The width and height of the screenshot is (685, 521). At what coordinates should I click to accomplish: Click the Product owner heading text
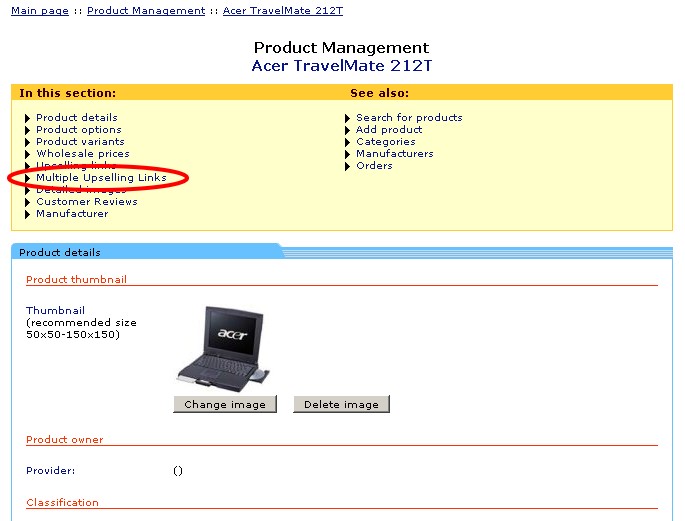[x=65, y=439]
